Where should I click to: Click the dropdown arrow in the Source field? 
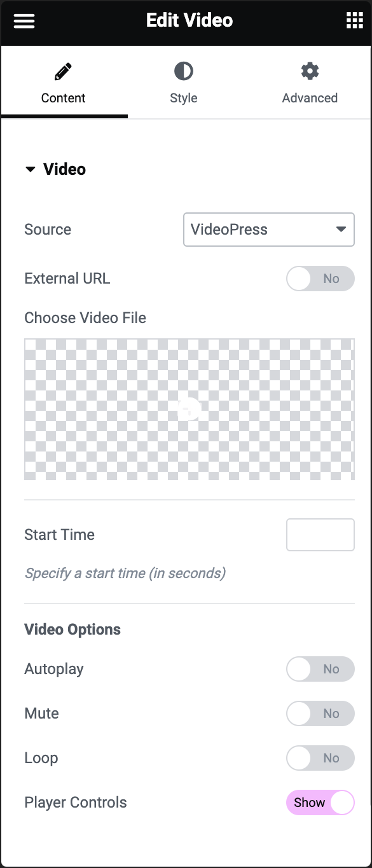click(341, 230)
